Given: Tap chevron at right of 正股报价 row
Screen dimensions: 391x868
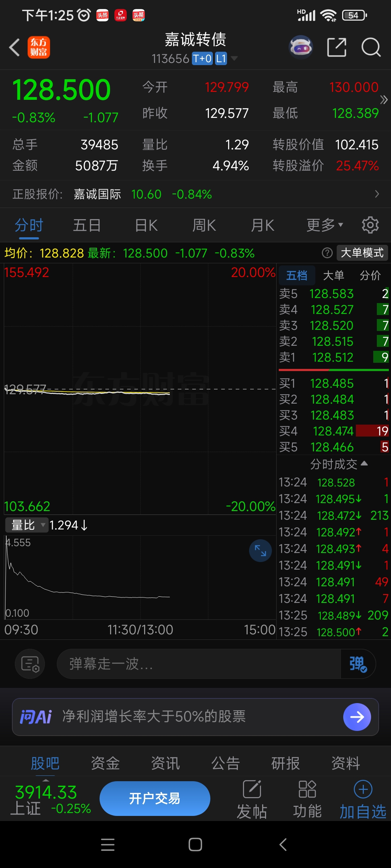Looking at the screenshot, I should 377,194.
